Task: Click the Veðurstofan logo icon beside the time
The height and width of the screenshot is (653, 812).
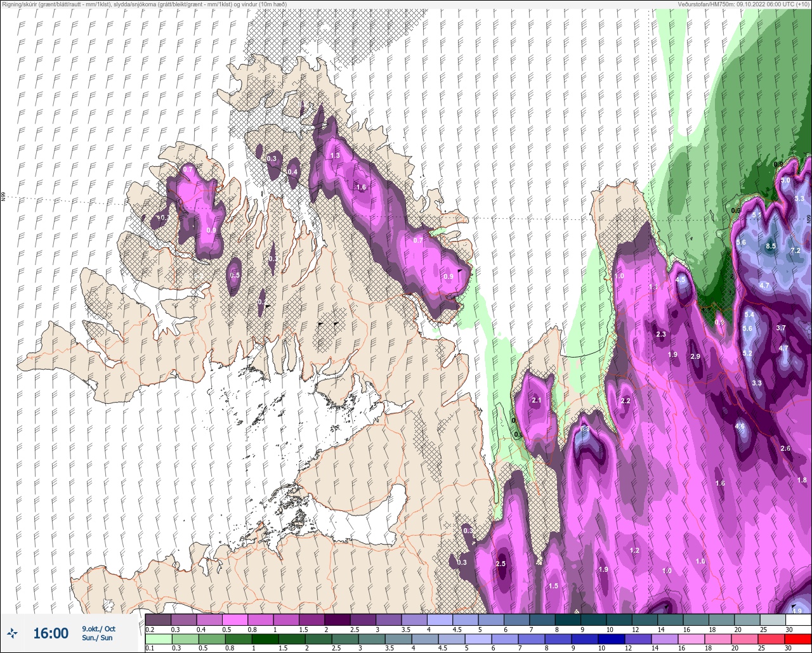Action: pos(12,633)
